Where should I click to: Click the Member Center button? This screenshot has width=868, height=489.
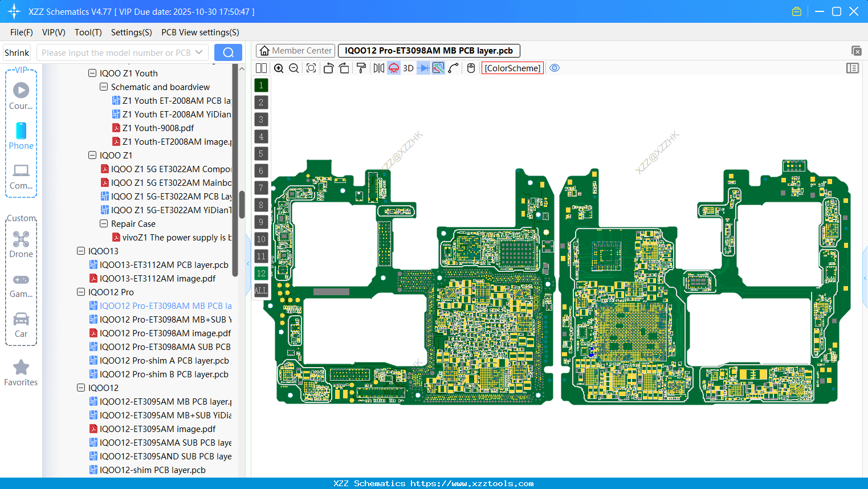pos(295,50)
